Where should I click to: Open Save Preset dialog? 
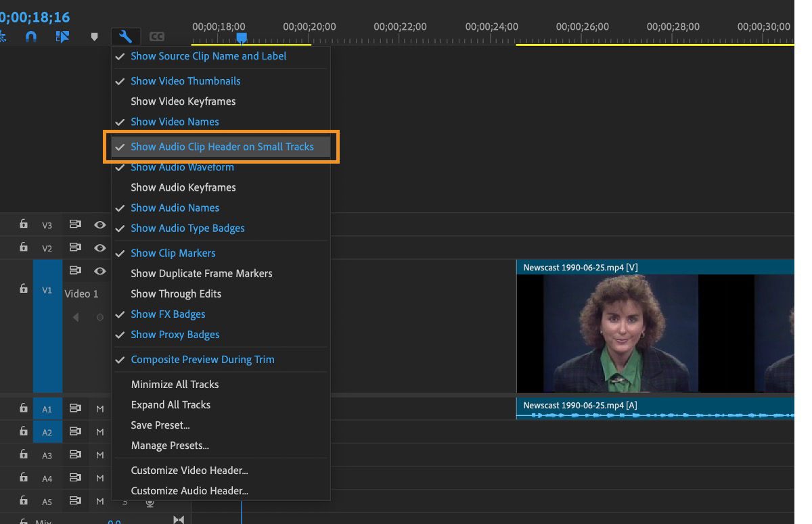coord(160,425)
